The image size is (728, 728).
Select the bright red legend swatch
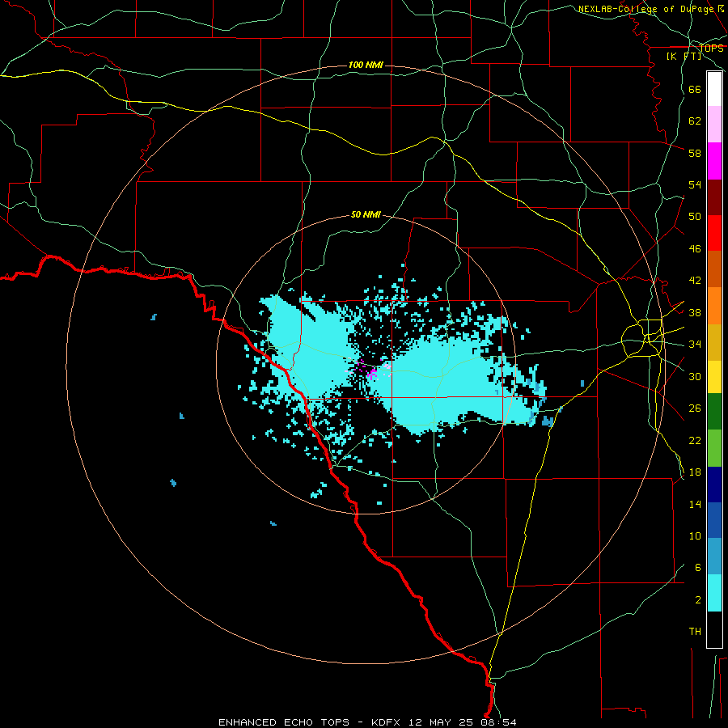point(714,233)
